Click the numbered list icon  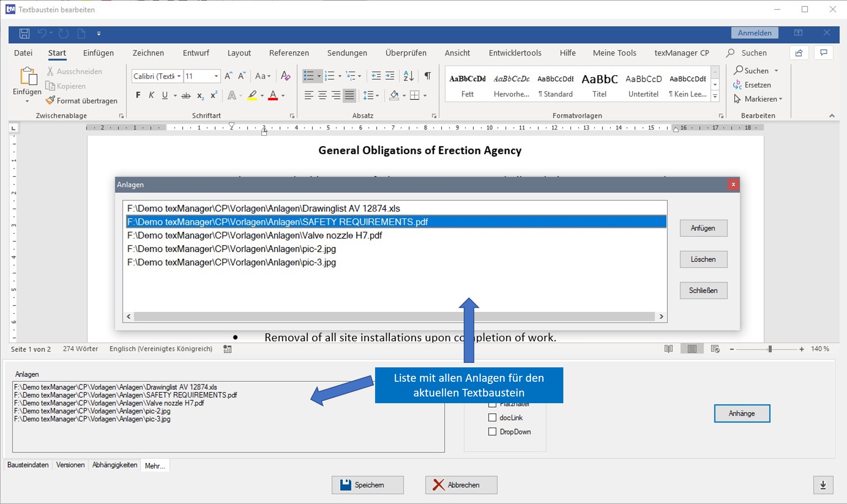coord(330,76)
